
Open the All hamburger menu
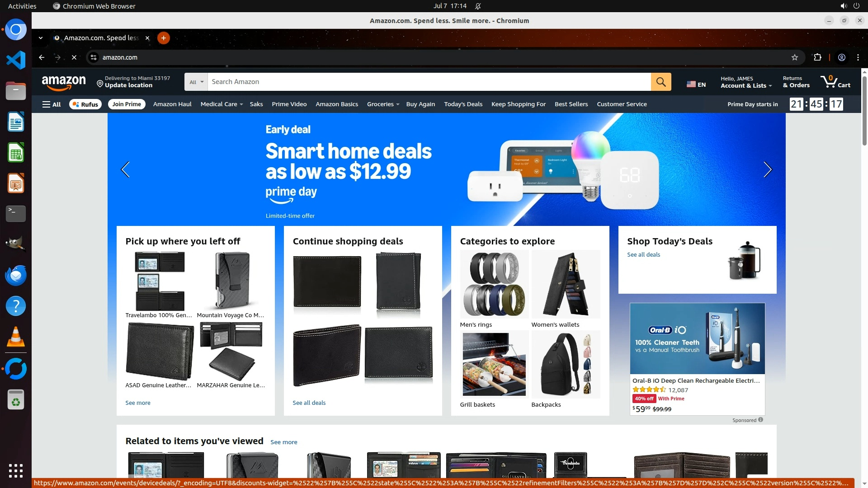pyautogui.click(x=52, y=104)
